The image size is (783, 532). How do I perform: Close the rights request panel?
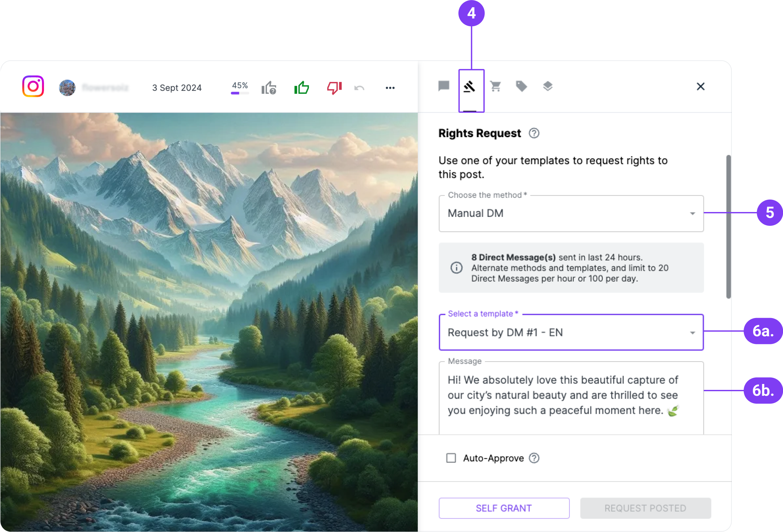pos(701,87)
